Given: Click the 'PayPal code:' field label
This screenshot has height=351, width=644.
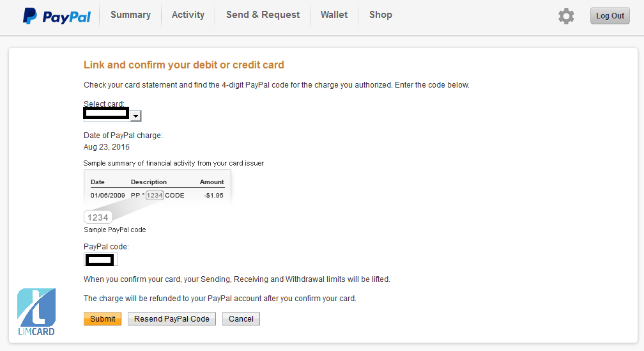Looking at the screenshot, I should pyautogui.click(x=106, y=247).
